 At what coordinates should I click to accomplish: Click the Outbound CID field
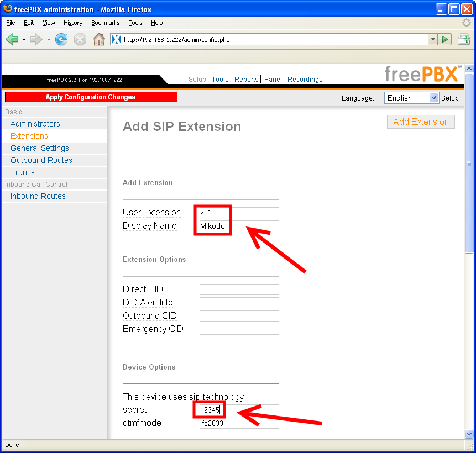point(239,316)
